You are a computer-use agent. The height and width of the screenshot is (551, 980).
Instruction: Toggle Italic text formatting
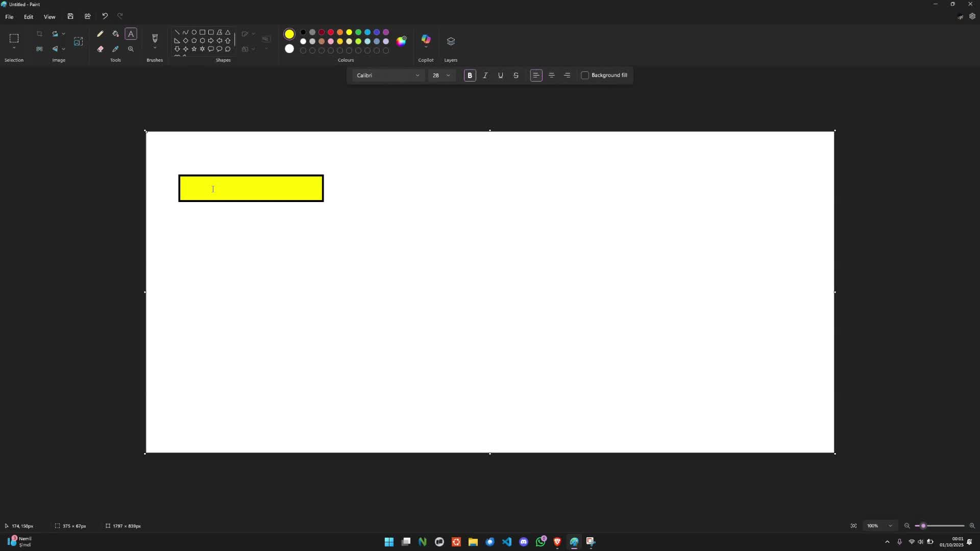click(485, 76)
